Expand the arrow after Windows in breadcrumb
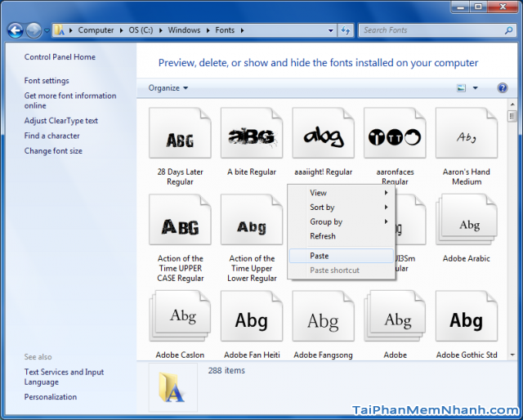Image resolution: width=523 pixels, height=420 pixels. (208, 30)
